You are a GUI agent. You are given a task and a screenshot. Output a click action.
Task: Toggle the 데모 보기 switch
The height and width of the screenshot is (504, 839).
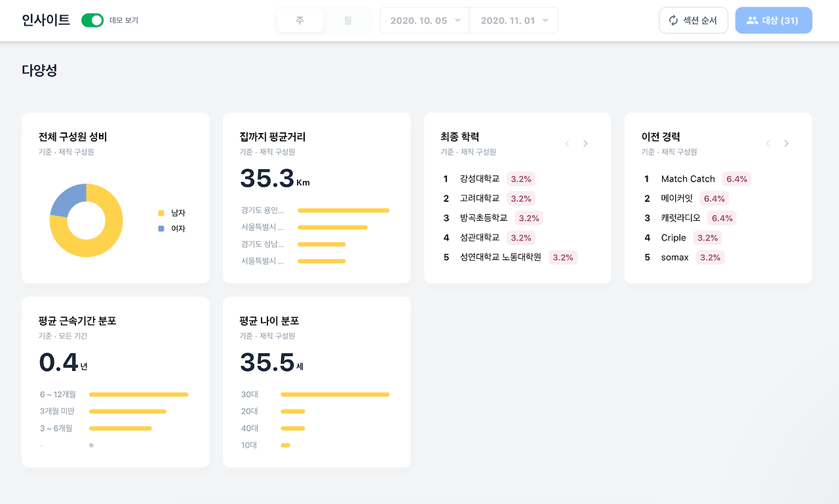tap(92, 20)
